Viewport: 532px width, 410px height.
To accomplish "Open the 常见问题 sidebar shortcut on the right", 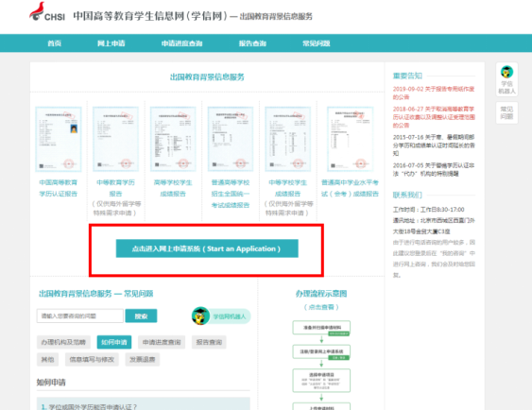I will click(506, 112).
